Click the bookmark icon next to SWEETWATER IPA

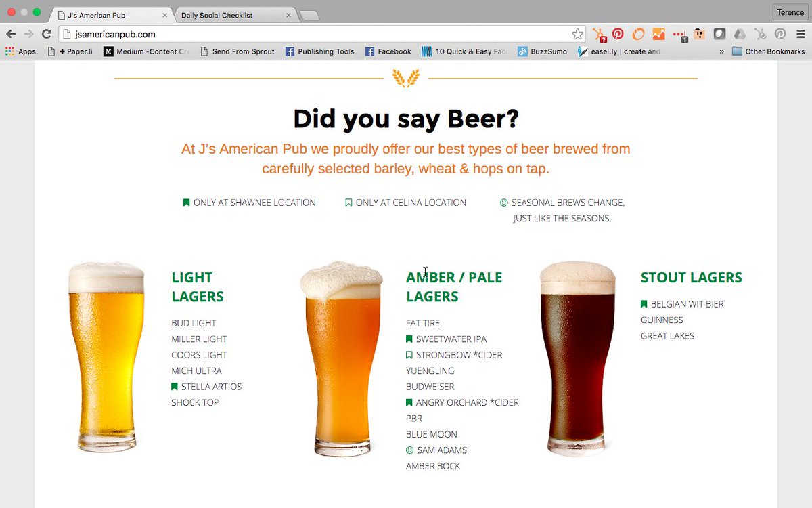[x=409, y=339]
